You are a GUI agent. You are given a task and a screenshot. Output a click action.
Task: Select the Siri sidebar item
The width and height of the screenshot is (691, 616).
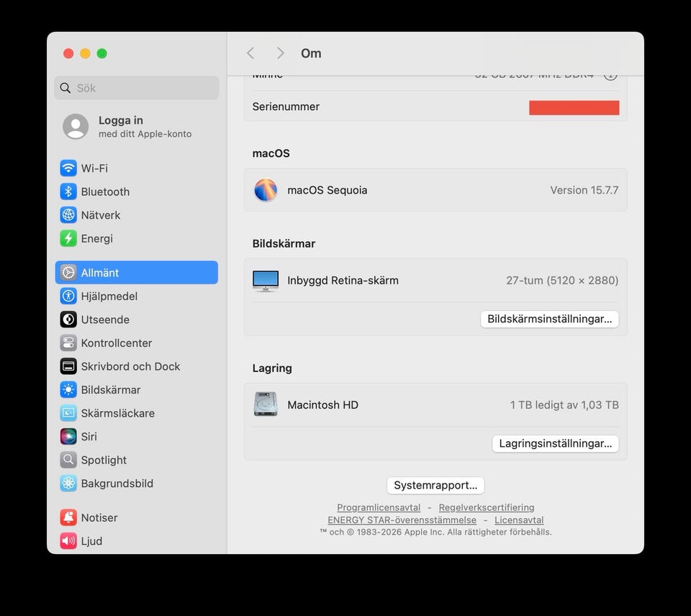point(137,437)
